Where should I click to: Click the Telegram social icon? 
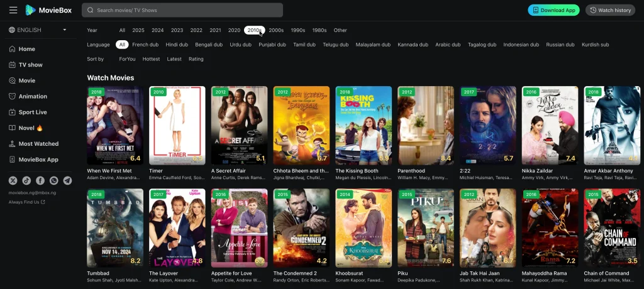[x=67, y=180]
